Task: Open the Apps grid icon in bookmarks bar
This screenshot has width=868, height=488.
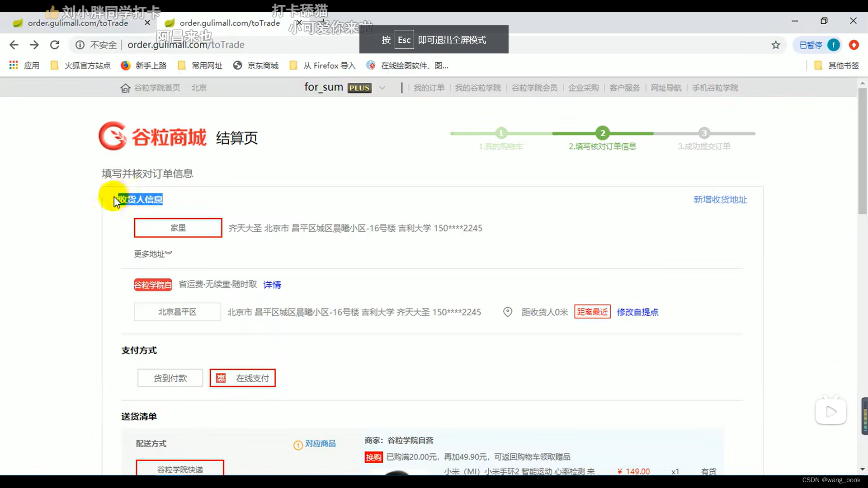Action: click(x=14, y=66)
